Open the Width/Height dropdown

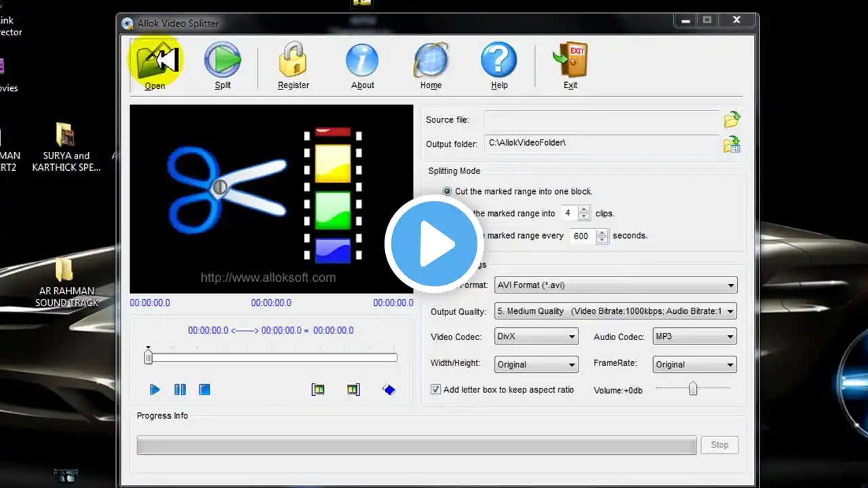click(536, 365)
